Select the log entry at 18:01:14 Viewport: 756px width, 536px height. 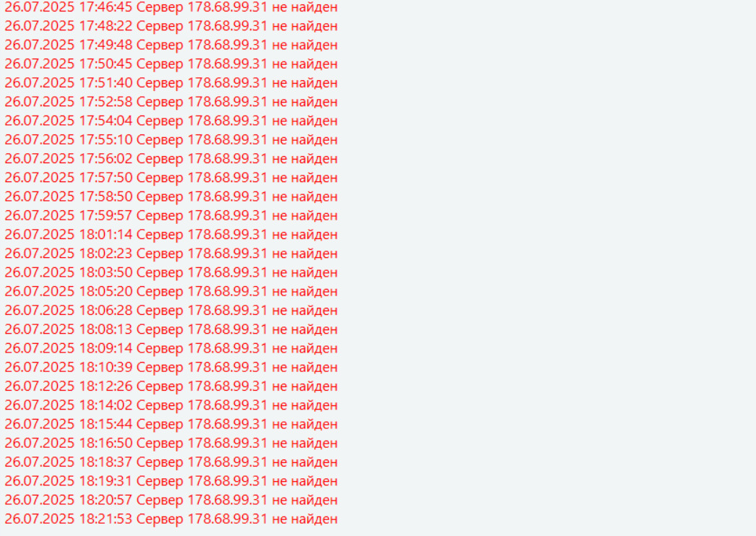click(x=171, y=234)
